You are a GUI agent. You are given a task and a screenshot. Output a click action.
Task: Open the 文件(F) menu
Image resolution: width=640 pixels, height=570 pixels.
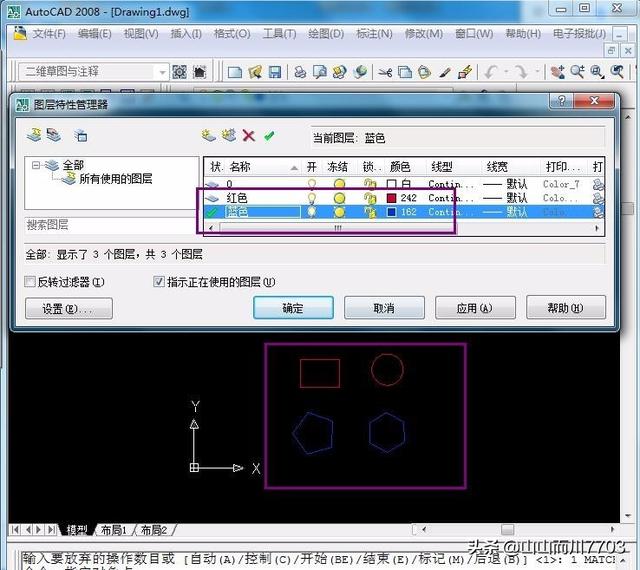click(x=49, y=33)
